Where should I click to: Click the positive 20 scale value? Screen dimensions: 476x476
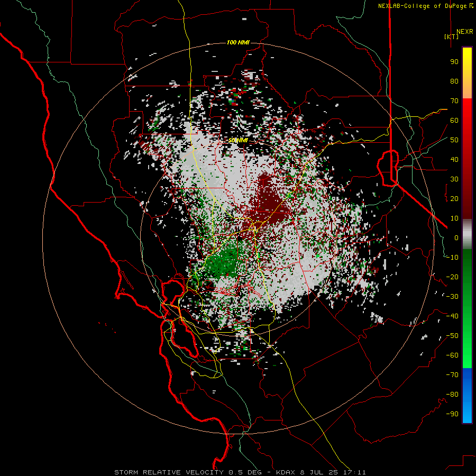click(x=454, y=198)
